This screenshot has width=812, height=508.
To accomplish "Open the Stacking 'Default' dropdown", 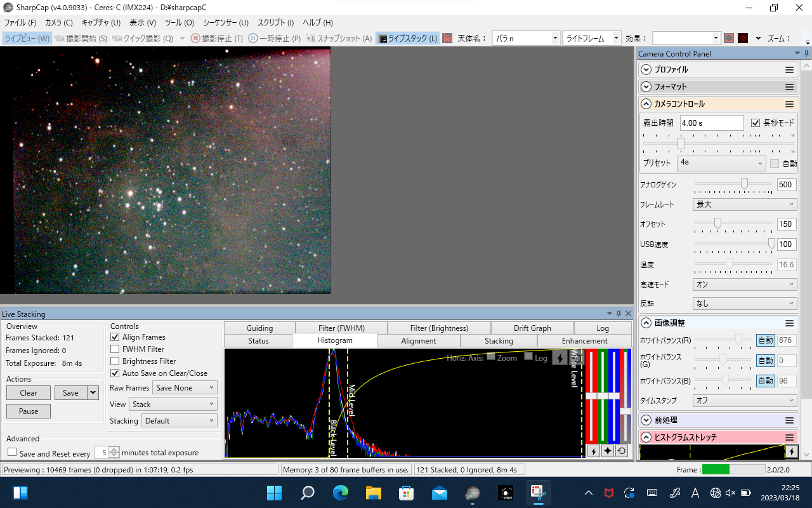I will pos(179,420).
